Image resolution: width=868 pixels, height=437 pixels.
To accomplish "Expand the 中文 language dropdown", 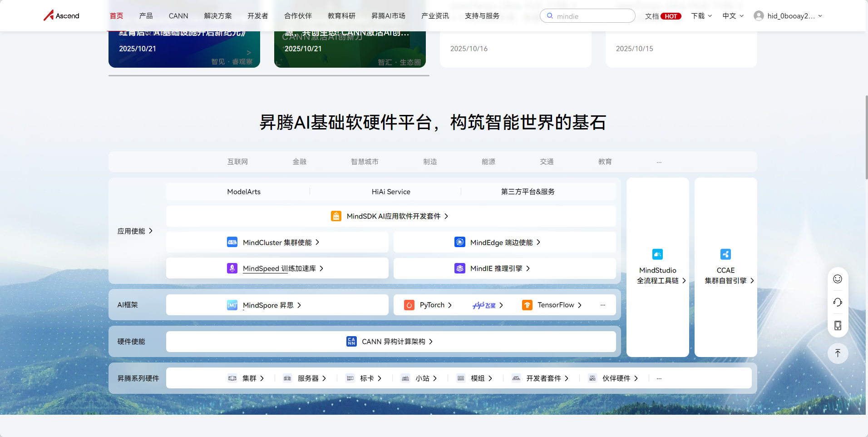I will (x=733, y=16).
